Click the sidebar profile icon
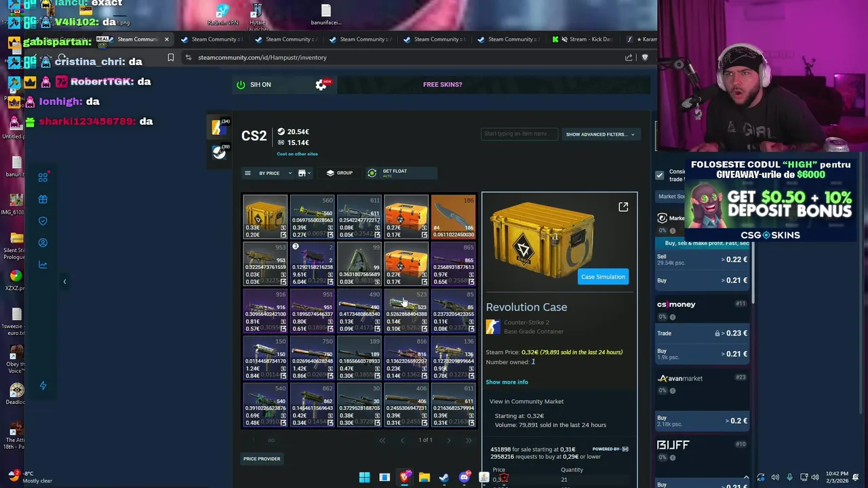Viewport: 868px width, 488px height. pyautogui.click(x=43, y=243)
